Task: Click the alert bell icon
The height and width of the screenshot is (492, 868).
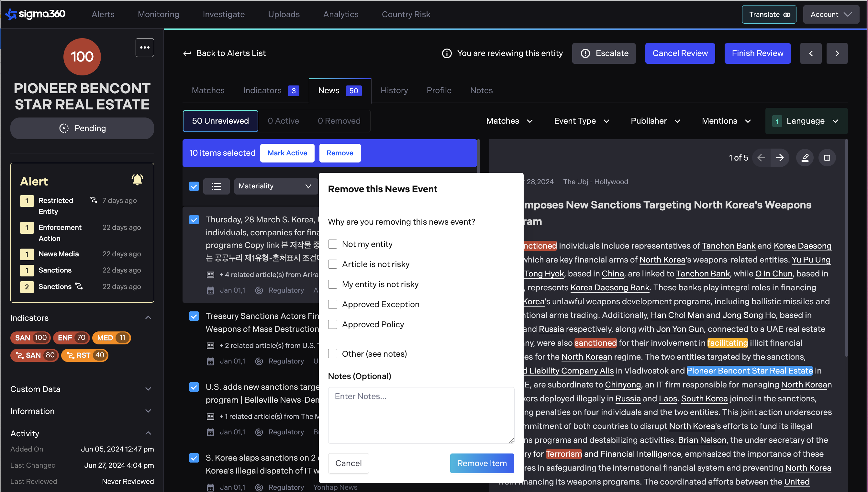Action: tap(137, 179)
